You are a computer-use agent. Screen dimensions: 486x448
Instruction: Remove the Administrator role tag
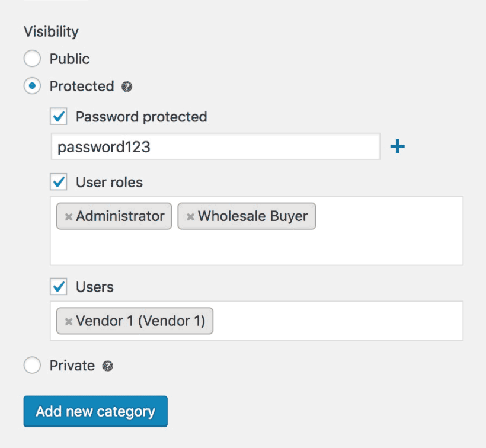[x=69, y=216]
